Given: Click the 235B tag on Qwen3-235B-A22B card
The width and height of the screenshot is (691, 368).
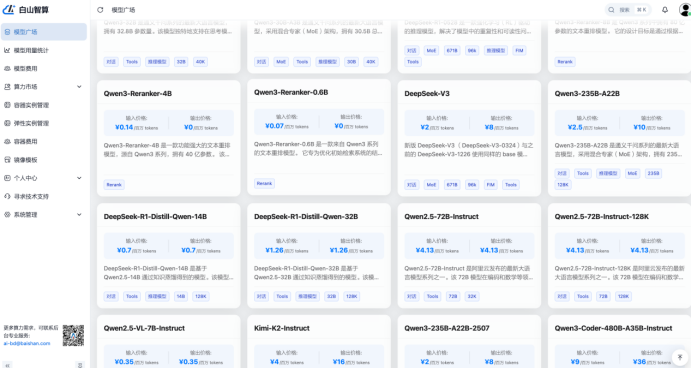Looking at the screenshot, I should [653, 173].
